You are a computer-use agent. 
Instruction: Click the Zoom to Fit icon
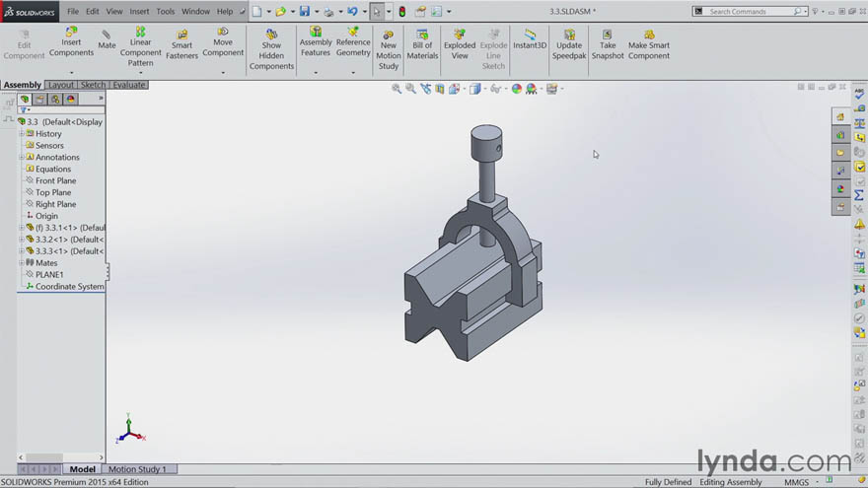[x=397, y=89]
